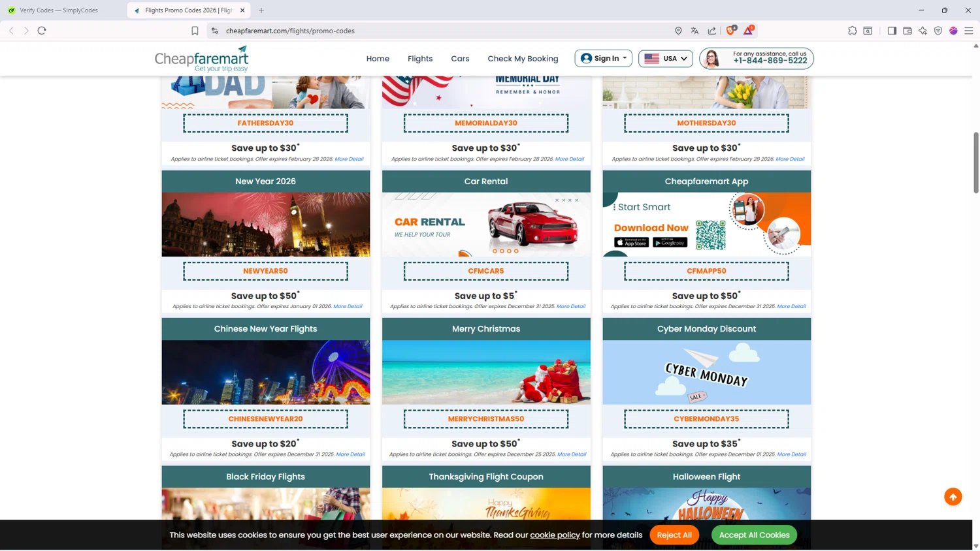The height and width of the screenshot is (551, 980).
Task: Click the page vertical scrollbar thumb
Action: pyautogui.click(x=976, y=163)
